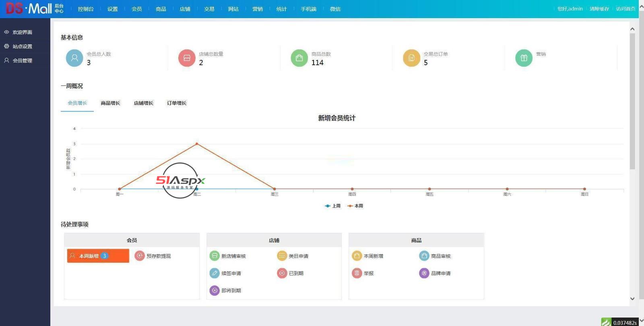Click the 会员管理 person icon in sidebar
This screenshot has height=326, width=644.
(x=6, y=60)
